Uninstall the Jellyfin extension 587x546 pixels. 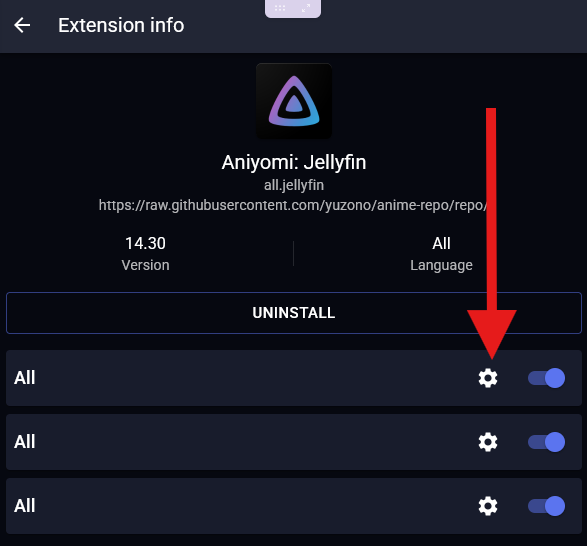click(x=294, y=313)
